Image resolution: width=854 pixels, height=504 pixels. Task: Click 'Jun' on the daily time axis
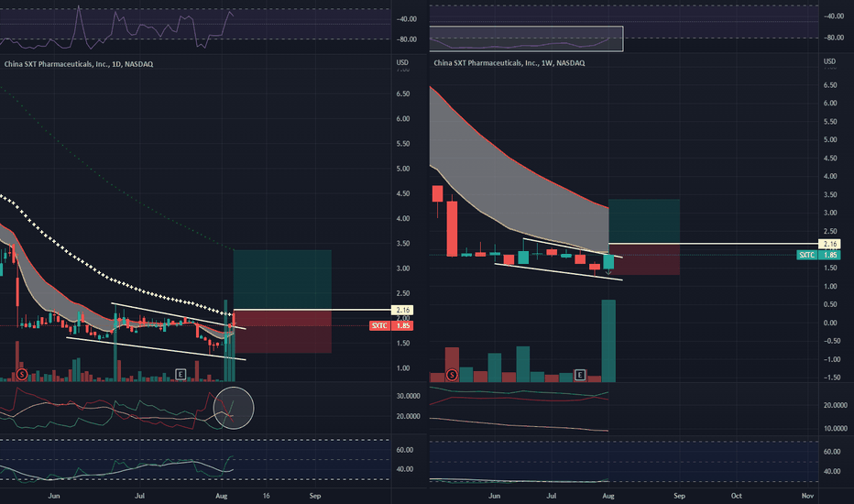(x=53, y=496)
